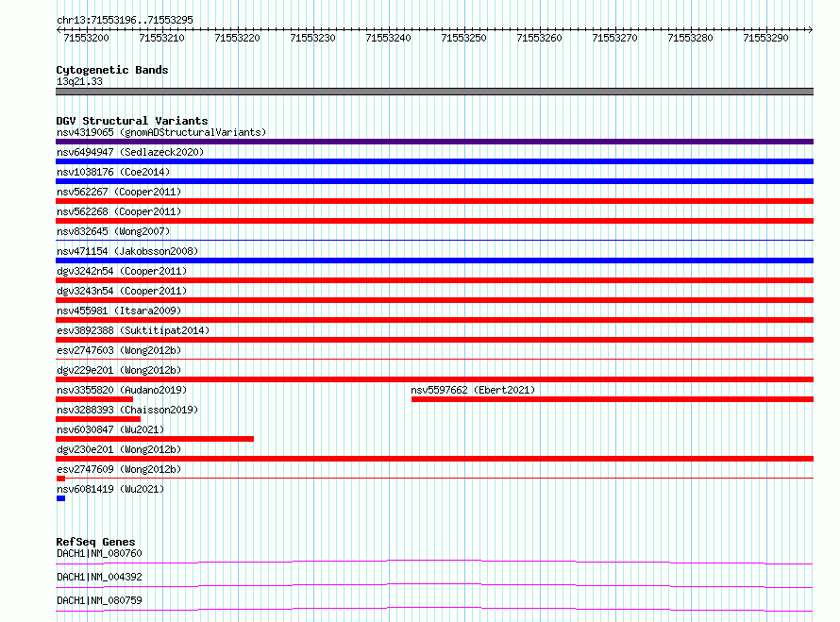Open gene DACH1|NM_080760
The height and width of the screenshot is (622, 840).
point(99,553)
